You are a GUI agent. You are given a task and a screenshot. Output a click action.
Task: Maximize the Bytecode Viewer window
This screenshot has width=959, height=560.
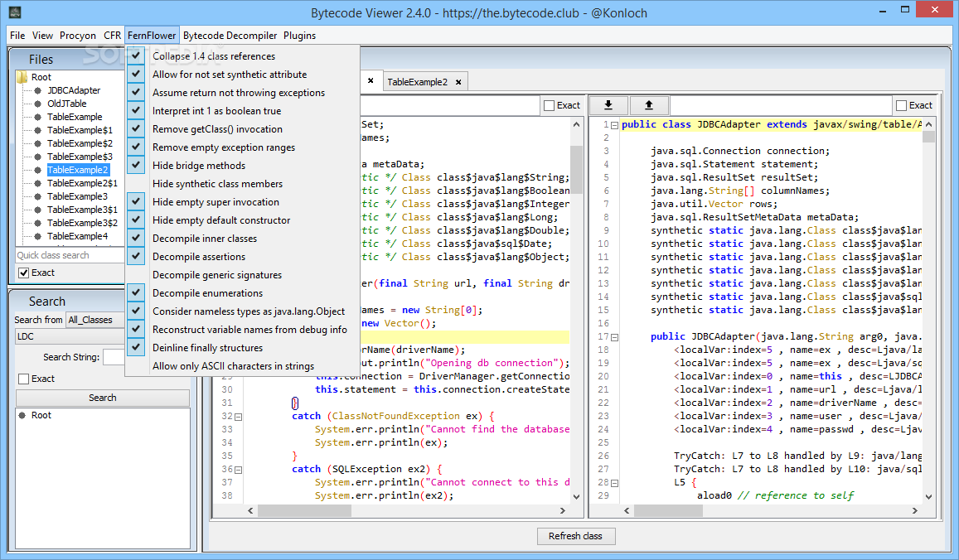pyautogui.click(x=905, y=9)
